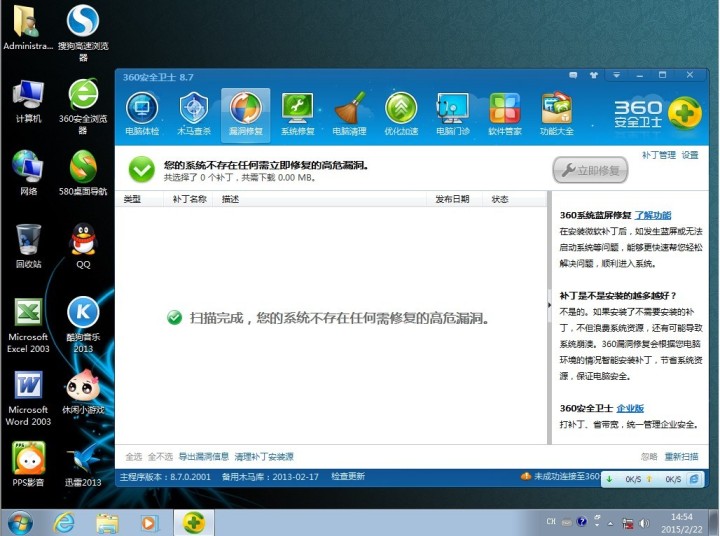Select Microsoft Word 2003 desktop icon

click(x=28, y=398)
